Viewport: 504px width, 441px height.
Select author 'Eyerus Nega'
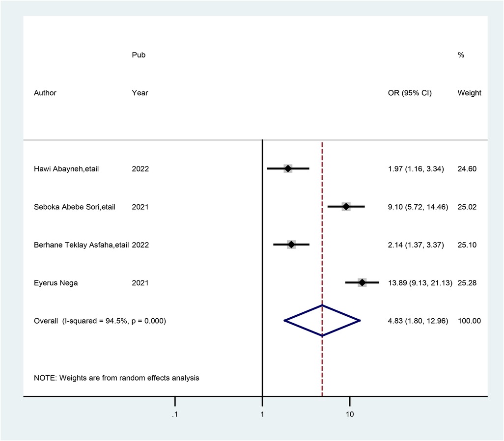click(56, 283)
